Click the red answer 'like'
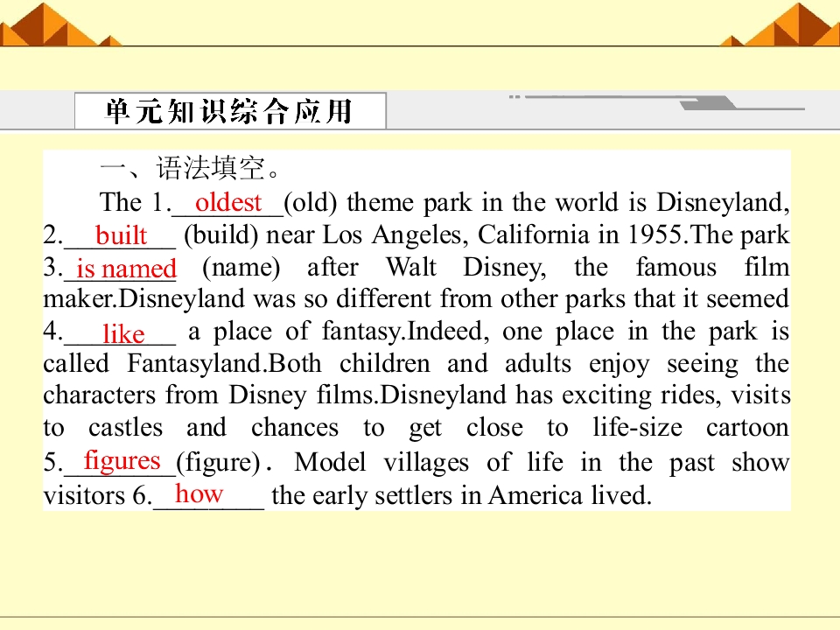The image size is (840, 630). (123, 333)
